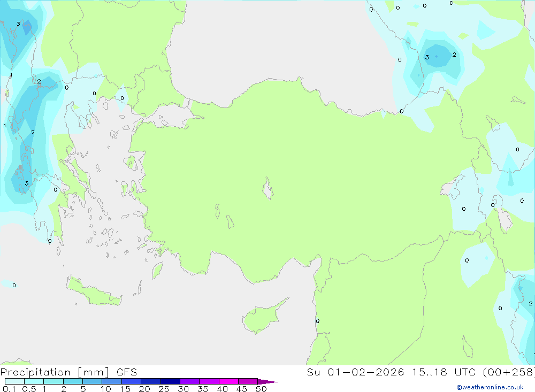The image size is (535, 392).
Task: Click the legend label '50'
Action: [x=262, y=389]
